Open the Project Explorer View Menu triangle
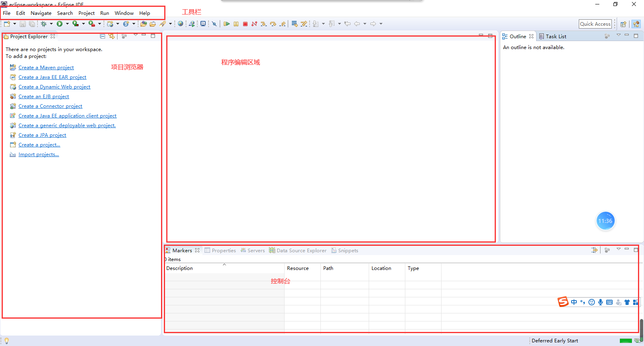The height and width of the screenshot is (346, 644). pos(136,35)
